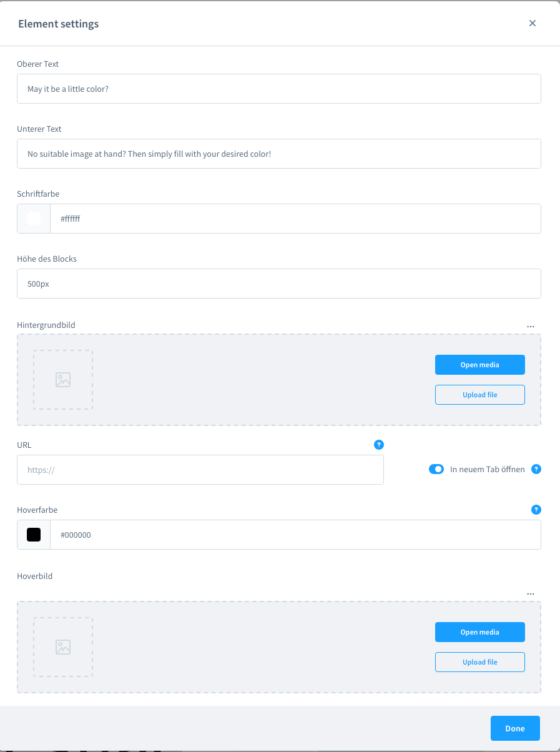Viewport: 560px width, 752px height.
Task: Open the Hoverbild three-dot options menu
Action: tap(531, 594)
